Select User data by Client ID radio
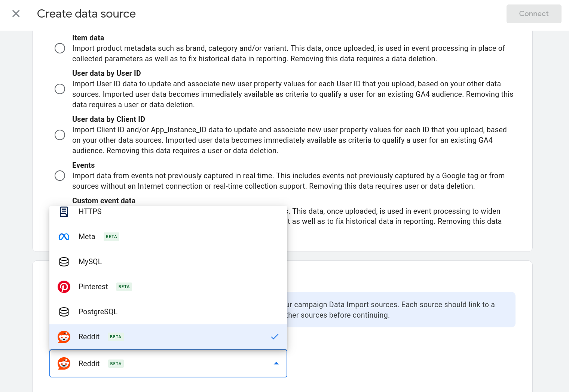Viewport: 569px width, 392px height. (x=60, y=135)
